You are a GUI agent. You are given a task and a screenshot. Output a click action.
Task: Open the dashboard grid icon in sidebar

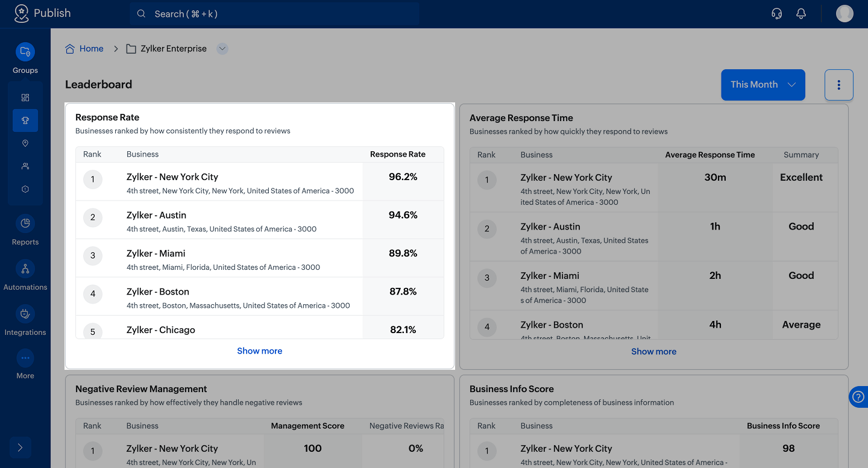[x=25, y=98]
